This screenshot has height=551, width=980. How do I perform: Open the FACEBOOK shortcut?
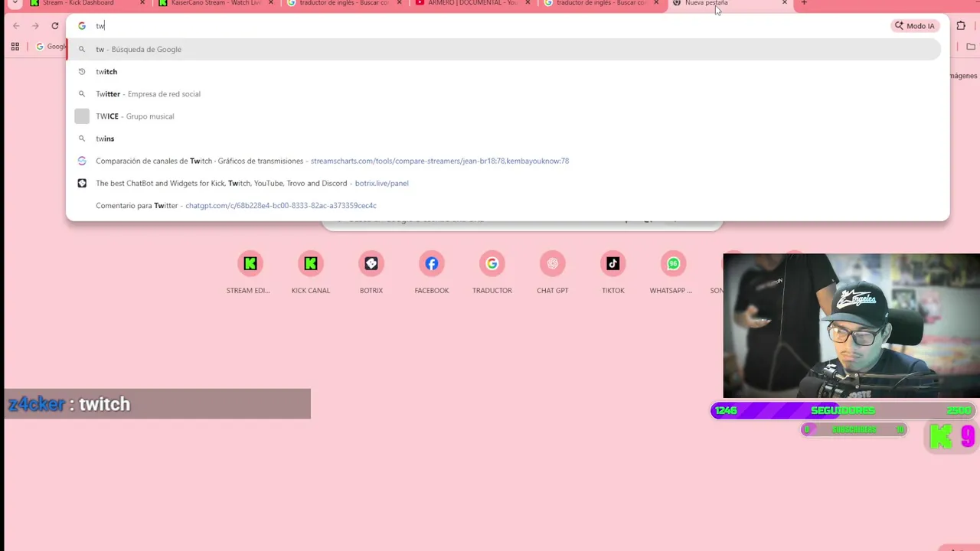(x=432, y=272)
